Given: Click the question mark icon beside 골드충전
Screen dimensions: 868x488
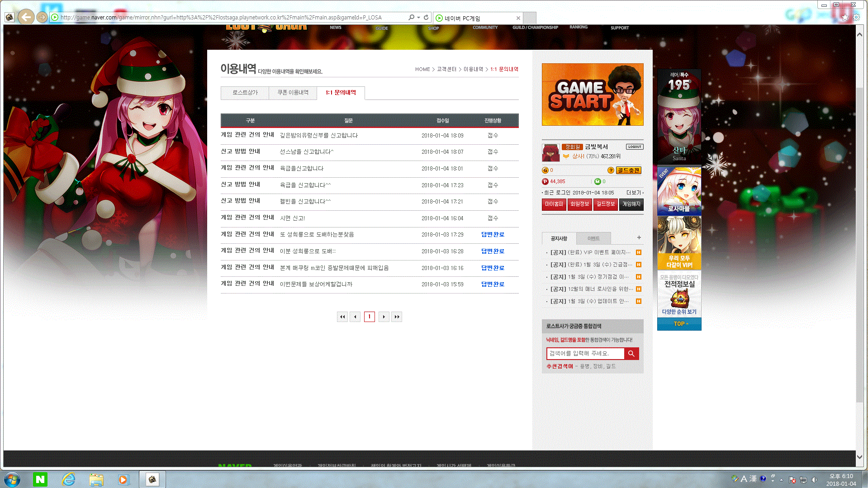Looking at the screenshot, I should point(611,171).
